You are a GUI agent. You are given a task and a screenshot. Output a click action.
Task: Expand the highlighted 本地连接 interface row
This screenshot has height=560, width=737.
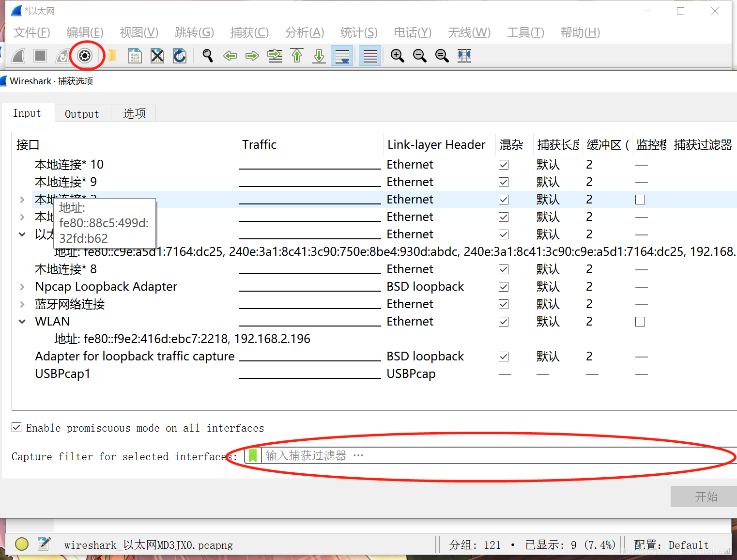[x=22, y=200]
